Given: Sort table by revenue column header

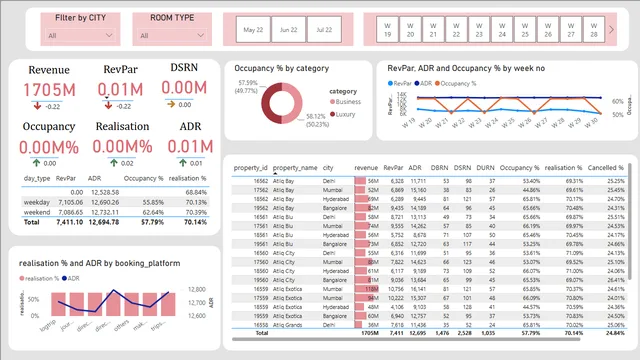Looking at the screenshot, I should [x=366, y=168].
